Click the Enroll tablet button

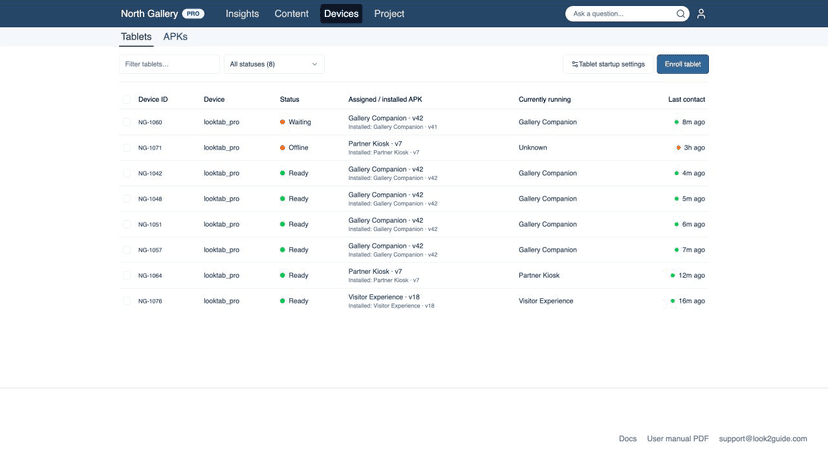683,64
